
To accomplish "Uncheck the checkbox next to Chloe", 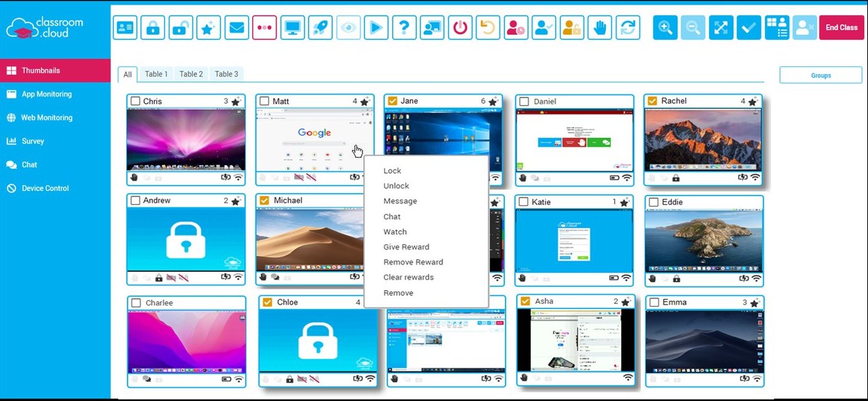I will coord(267,303).
